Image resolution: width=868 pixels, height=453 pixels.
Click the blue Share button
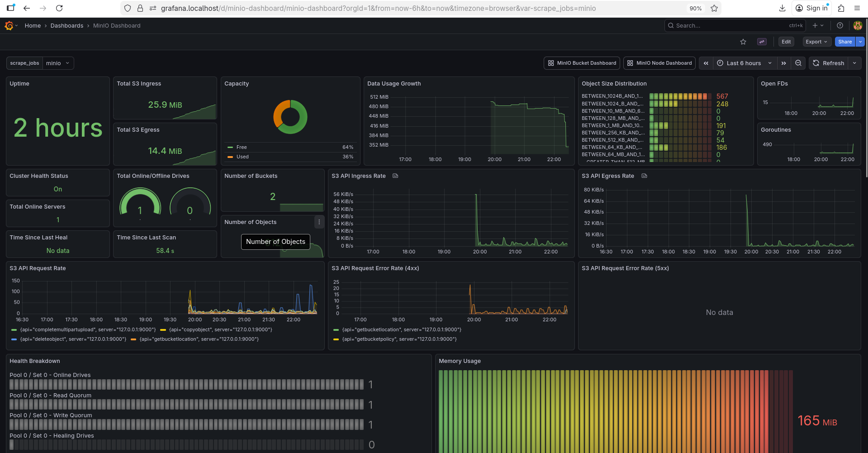click(845, 42)
